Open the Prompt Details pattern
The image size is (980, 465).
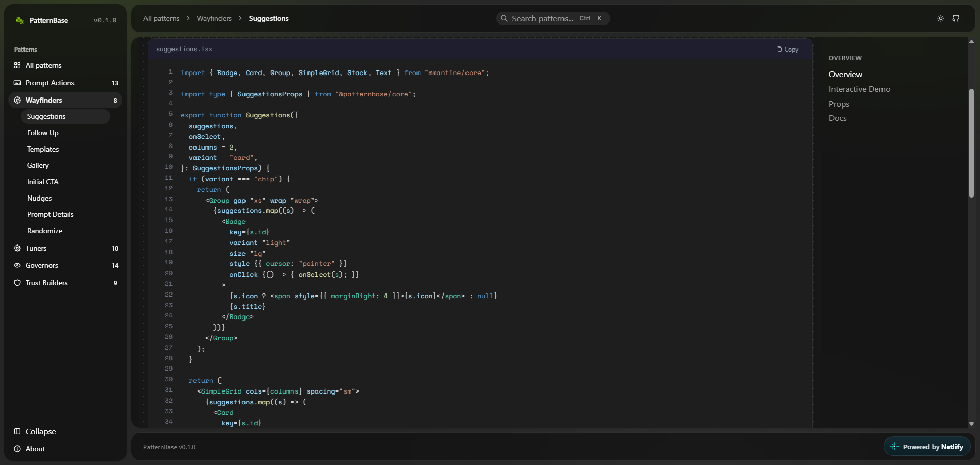click(x=65, y=214)
